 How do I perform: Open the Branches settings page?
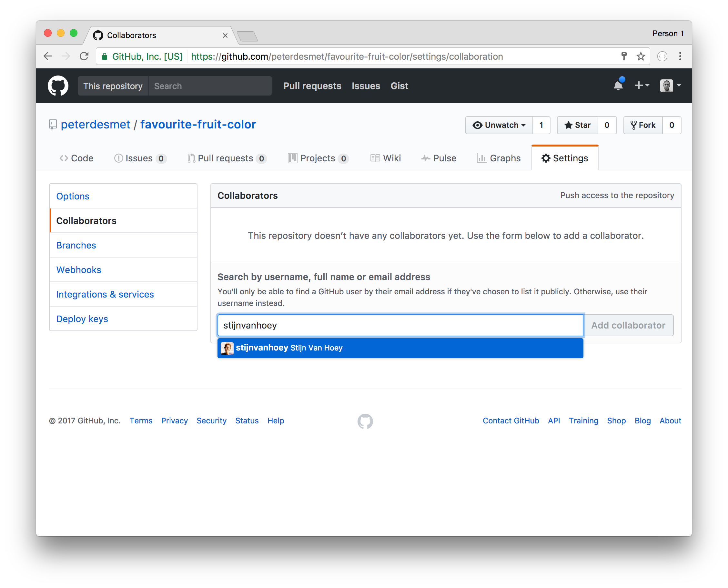tap(76, 245)
